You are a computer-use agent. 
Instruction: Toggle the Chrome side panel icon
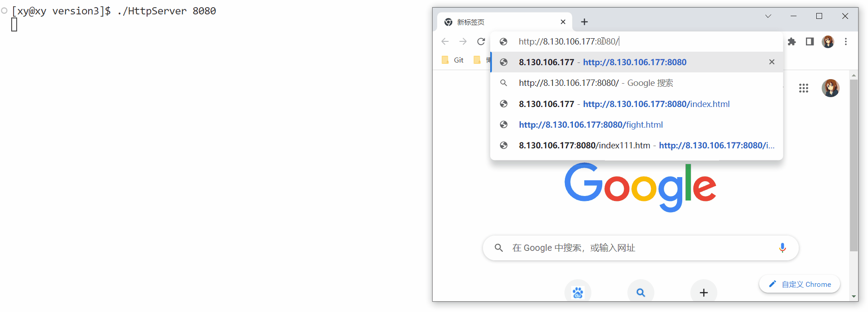tap(810, 41)
